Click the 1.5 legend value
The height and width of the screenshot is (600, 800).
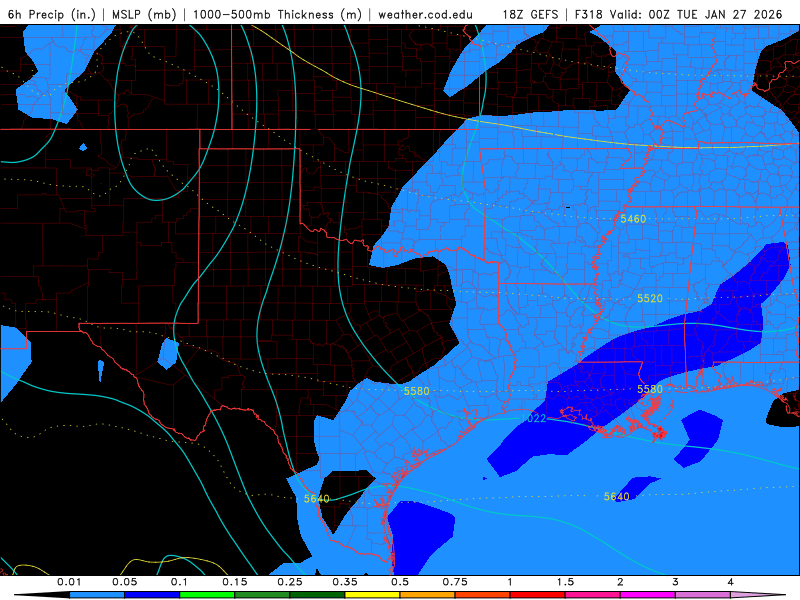565,582
